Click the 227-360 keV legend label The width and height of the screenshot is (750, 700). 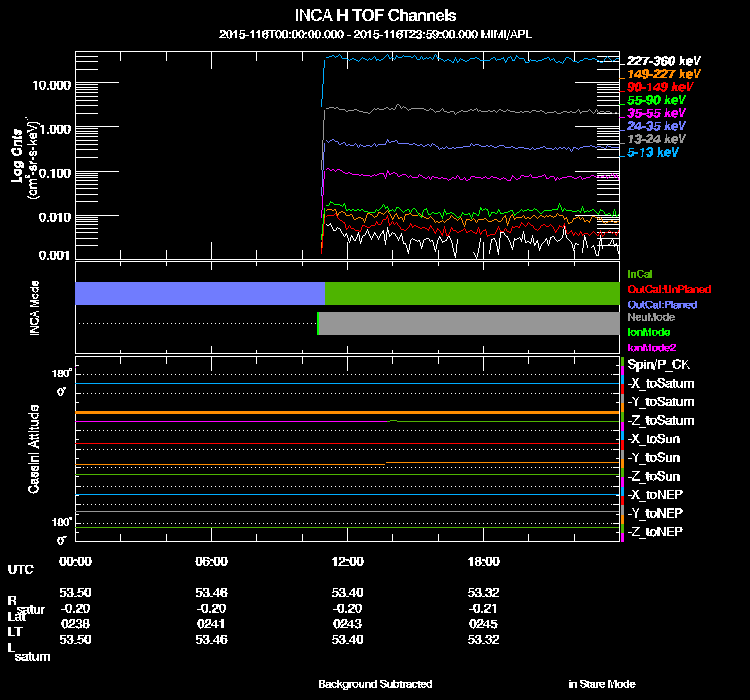663,61
